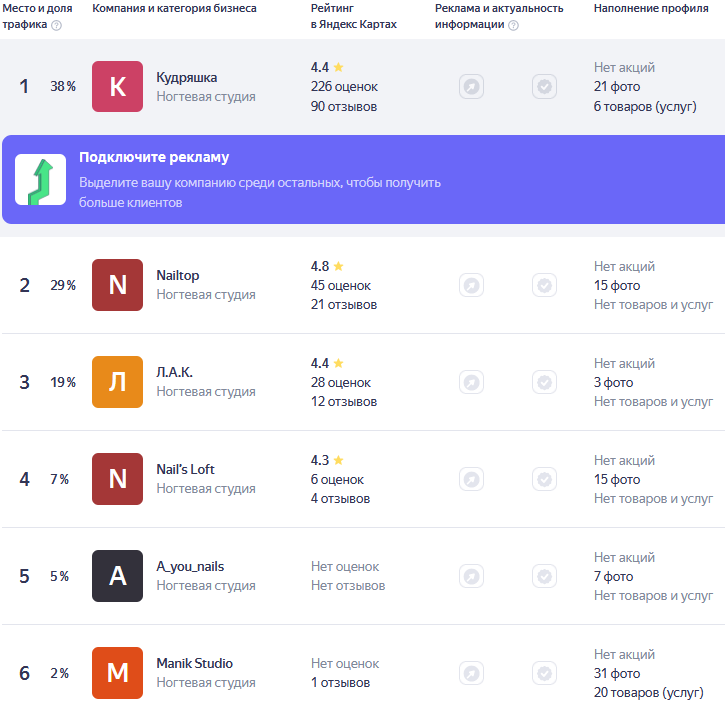Open the Nailtop company name
Image resolution: width=725 pixels, height=710 pixels.
[178, 275]
